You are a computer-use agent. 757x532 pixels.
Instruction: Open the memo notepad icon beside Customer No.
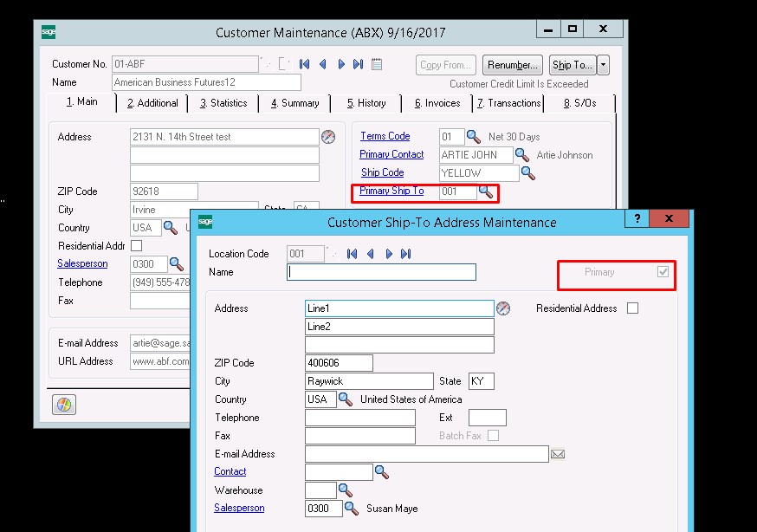[377, 64]
